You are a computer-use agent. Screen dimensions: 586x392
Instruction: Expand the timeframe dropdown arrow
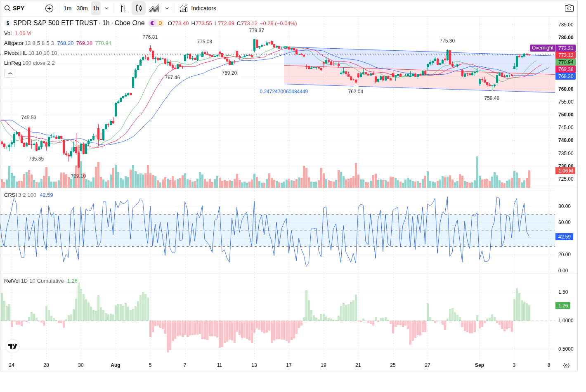106,8
